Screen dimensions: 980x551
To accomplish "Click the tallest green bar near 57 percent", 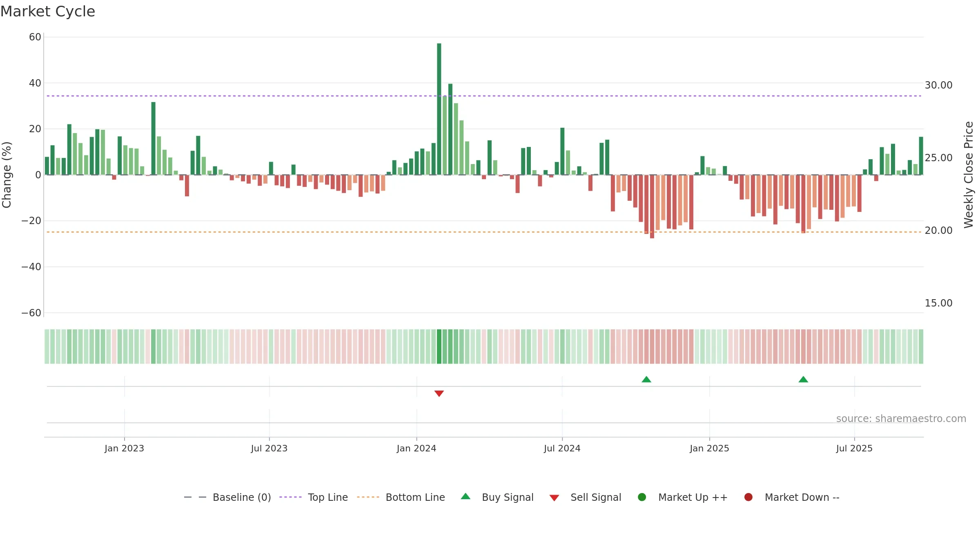I will click(x=439, y=109).
